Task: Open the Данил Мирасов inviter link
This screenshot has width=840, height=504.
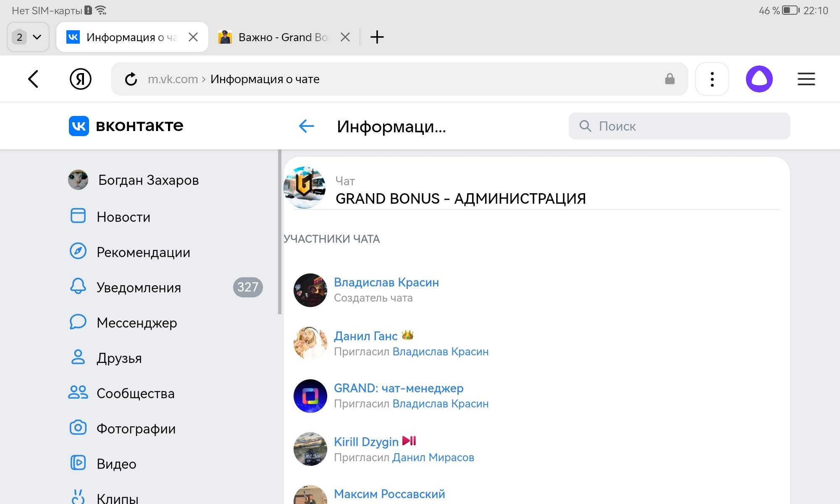Action: tap(433, 457)
